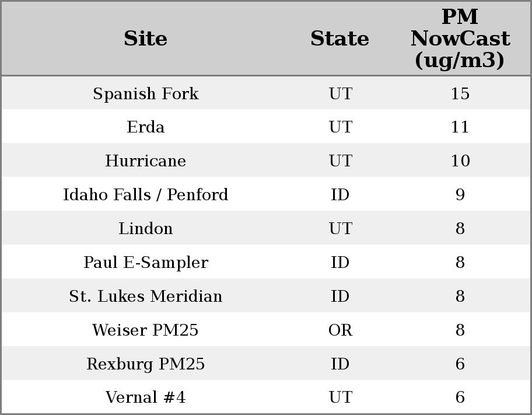Click the Rexburg PM25 site name
Screen dimensions: 532x415
click(145, 364)
